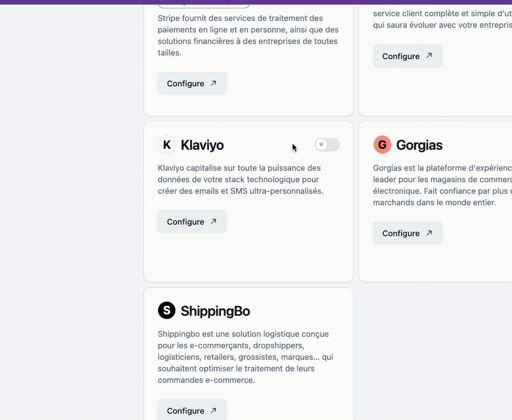Open Configure under the 'service client complète' description
Screen dimensions: 512x420
pyautogui.click(x=407, y=56)
